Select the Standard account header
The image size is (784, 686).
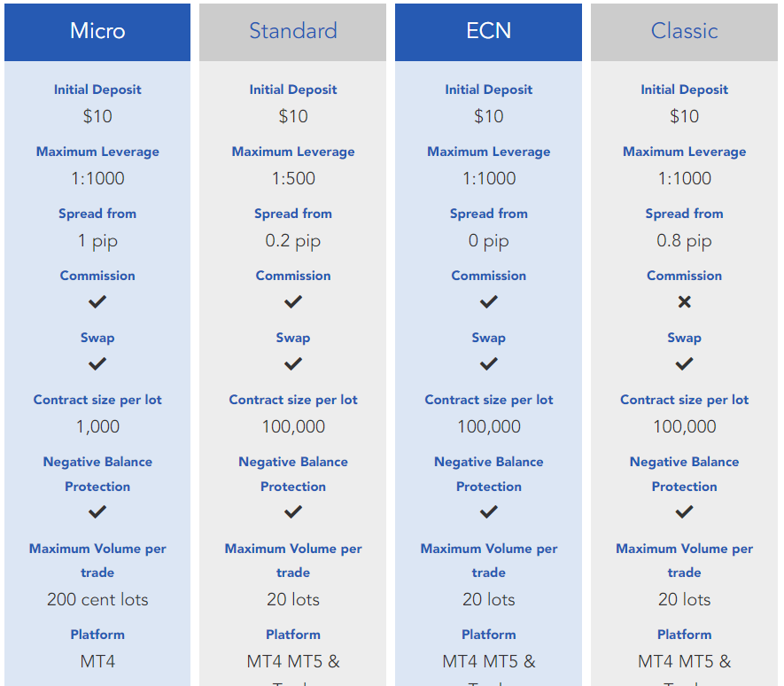click(x=293, y=31)
